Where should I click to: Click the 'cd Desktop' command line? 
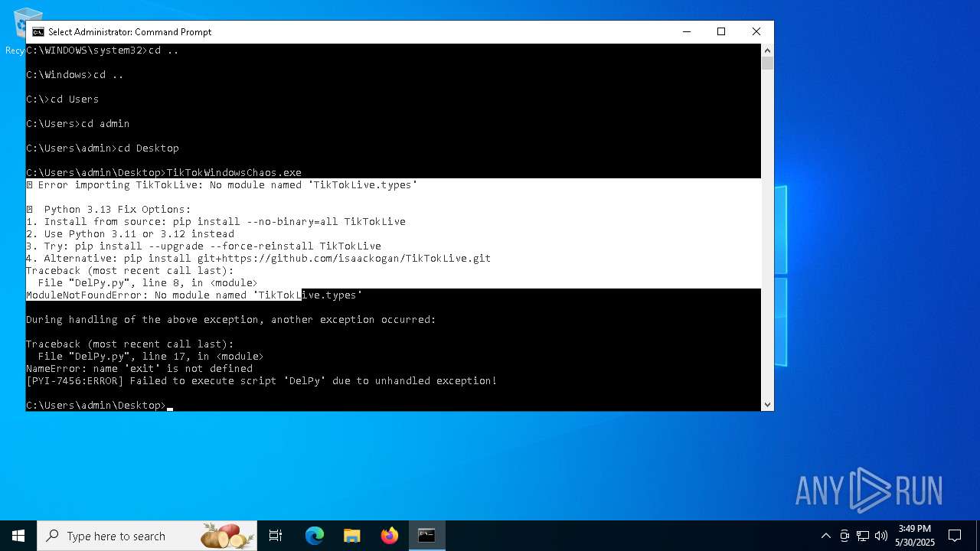click(103, 148)
